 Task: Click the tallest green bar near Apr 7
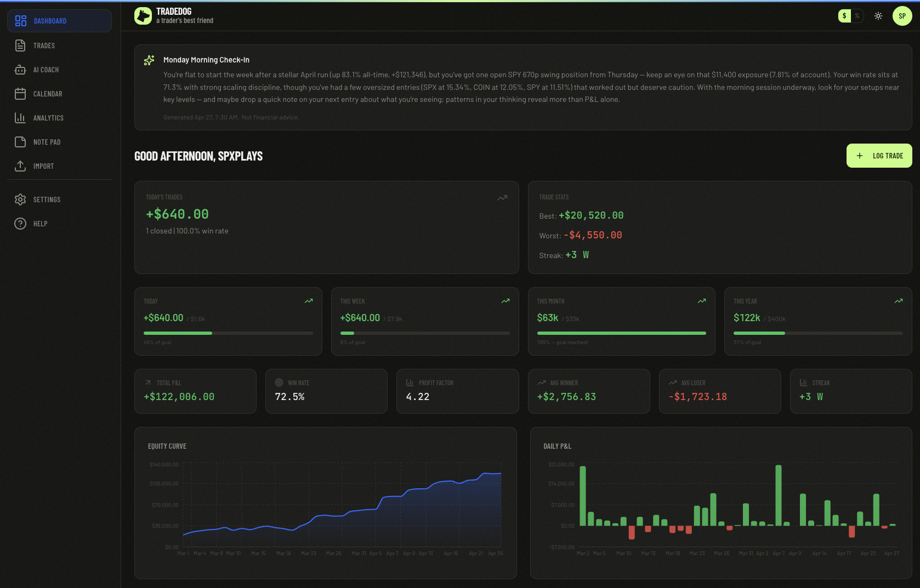coord(778,495)
